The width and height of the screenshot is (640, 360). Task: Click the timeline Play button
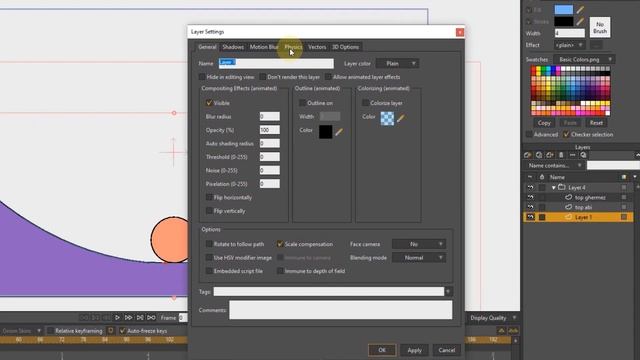(117, 317)
